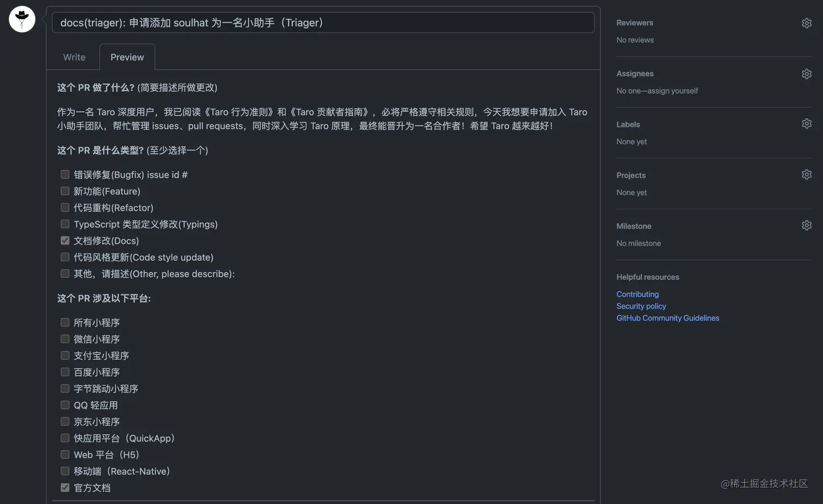Open GitHub Community Guidelines link
The width and height of the screenshot is (823, 504).
click(x=667, y=318)
